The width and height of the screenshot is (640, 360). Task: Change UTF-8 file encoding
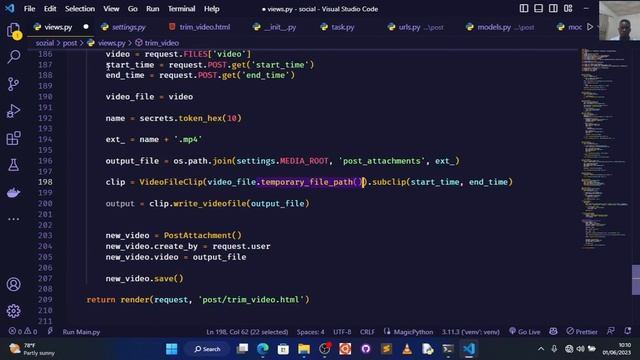pyautogui.click(x=342, y=332)
